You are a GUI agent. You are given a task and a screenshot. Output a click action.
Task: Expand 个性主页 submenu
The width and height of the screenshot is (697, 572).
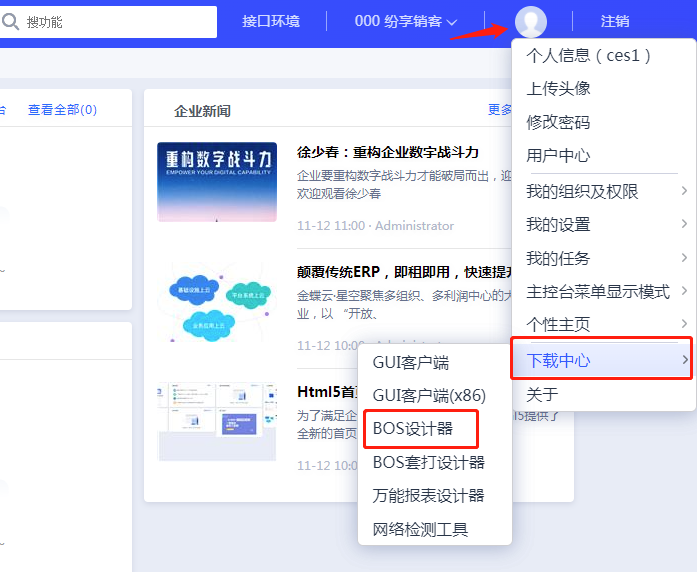(x=604, y=324)
